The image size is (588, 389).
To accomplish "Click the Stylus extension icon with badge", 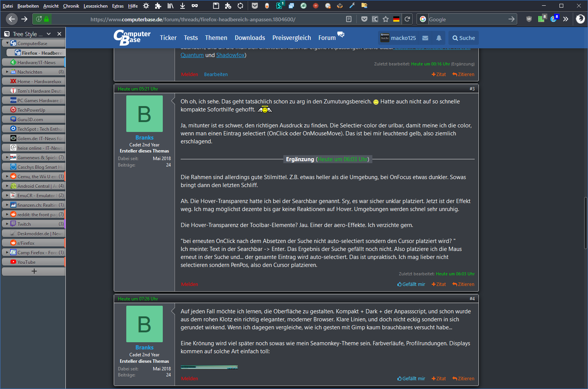I will tap(280, 5).
